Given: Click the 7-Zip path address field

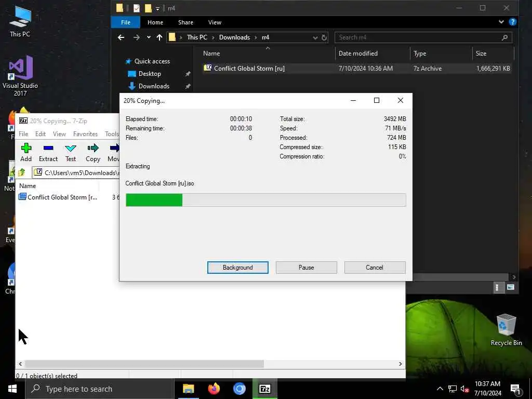Looking at the screenshot, I should 76,172.
